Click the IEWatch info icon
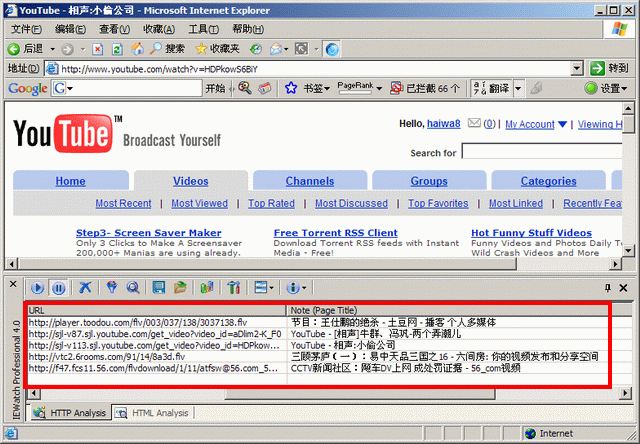The width and height of the screenshot is (640, 444). (293, 288)
